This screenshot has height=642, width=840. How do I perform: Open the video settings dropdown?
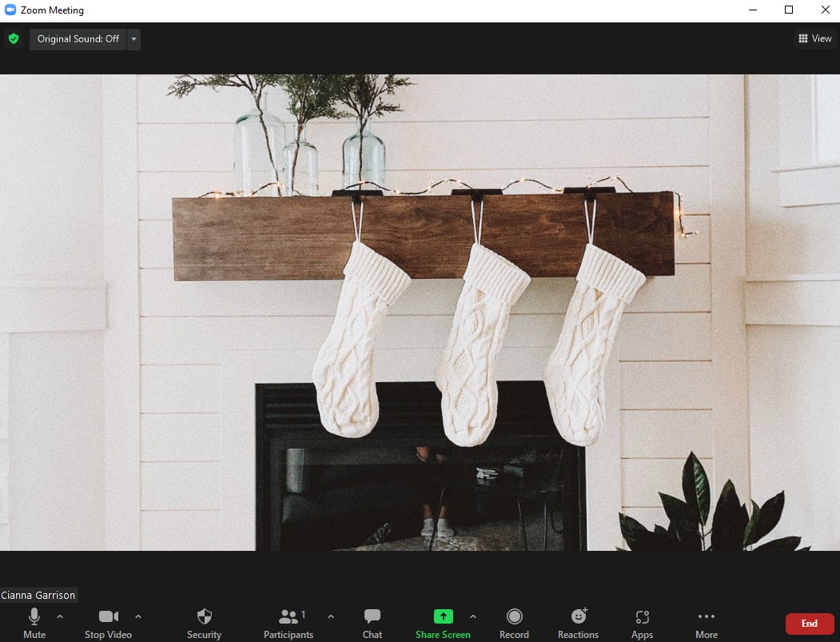click(x=137, y=616)
